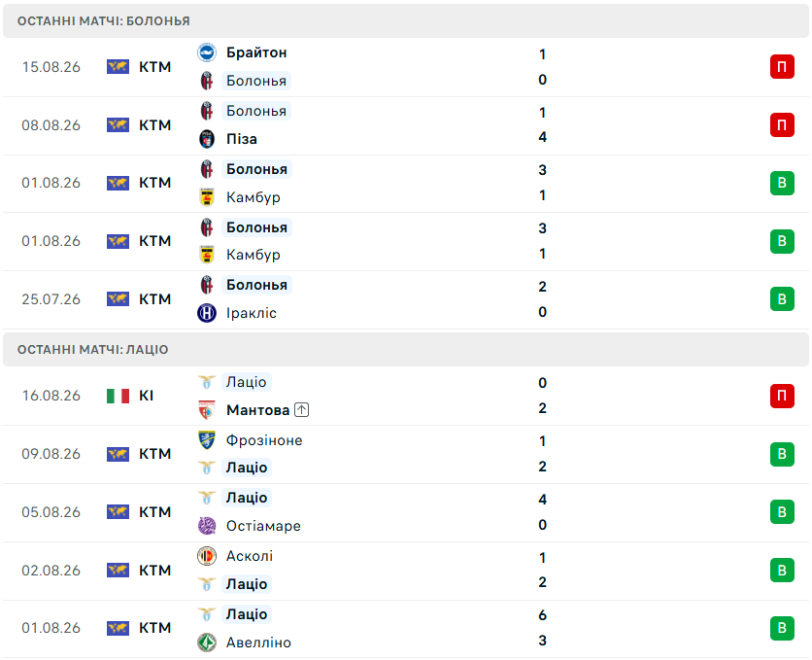Click the promotion arrow icon beside Мантова
Viewport: 812px width, 660px height.
301,410
